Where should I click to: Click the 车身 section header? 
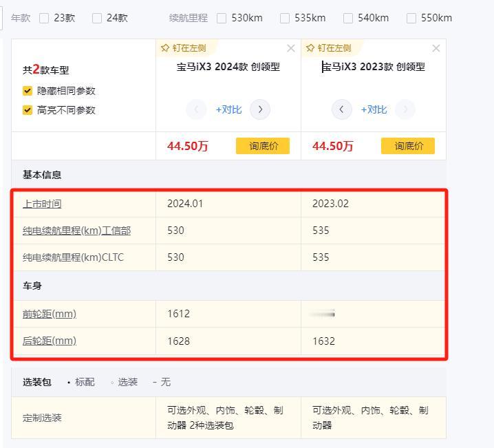click(x=32, y=286)
